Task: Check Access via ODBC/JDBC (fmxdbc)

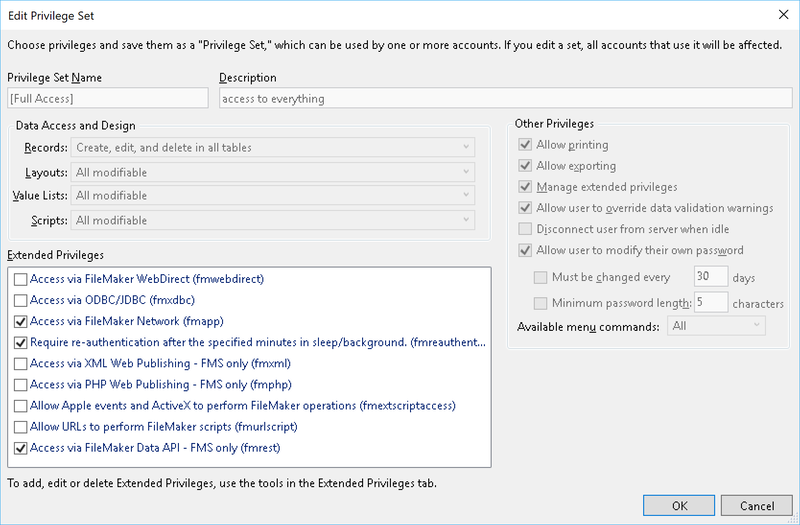Action: 20,301
